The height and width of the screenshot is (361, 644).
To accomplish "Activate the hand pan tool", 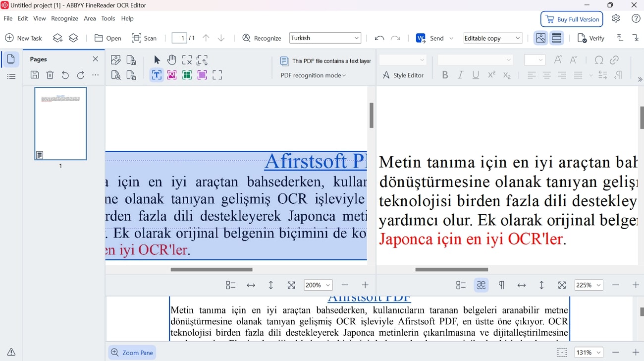I will pyautogui.click(x=172, y=60).
